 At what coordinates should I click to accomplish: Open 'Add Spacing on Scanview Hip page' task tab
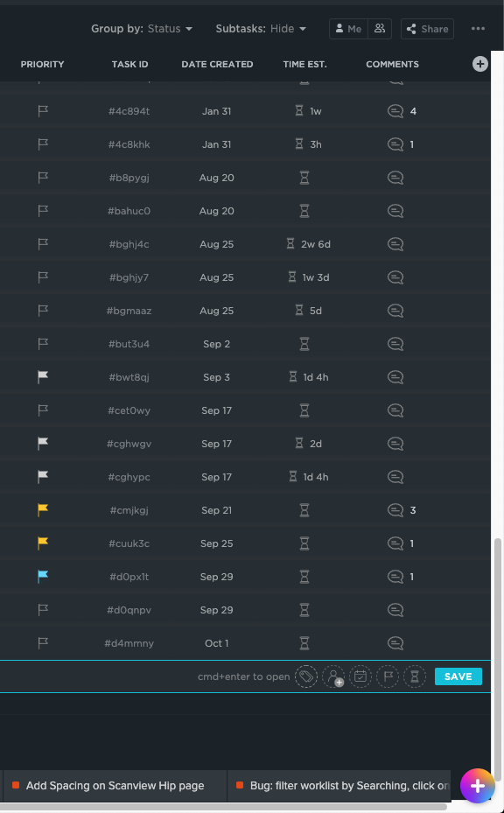point(115,786)
